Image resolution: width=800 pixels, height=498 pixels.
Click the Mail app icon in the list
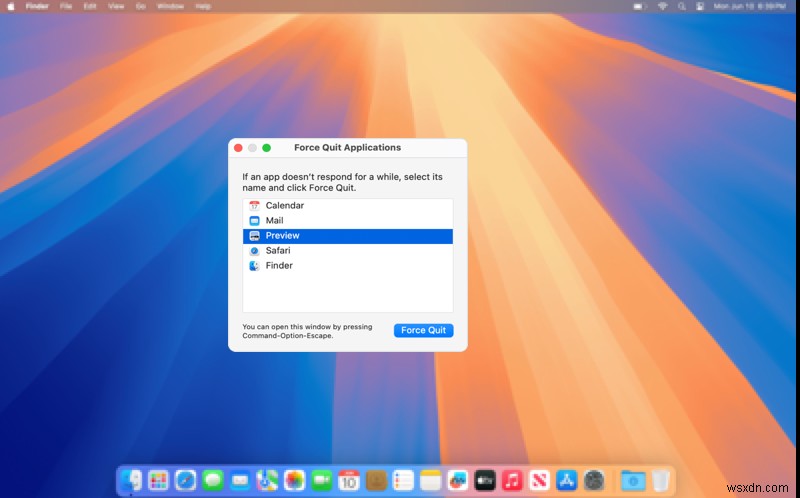pyautogui.click(x=254, y=220)
